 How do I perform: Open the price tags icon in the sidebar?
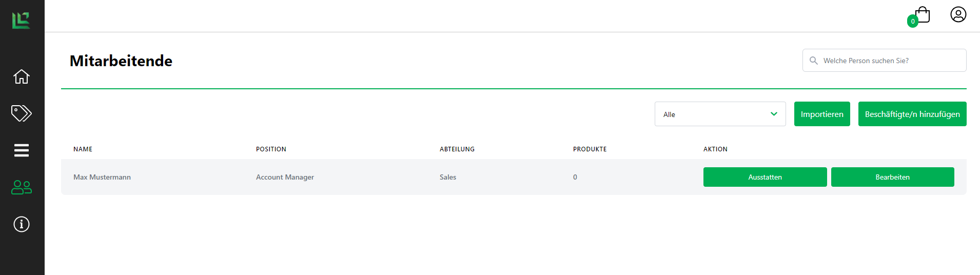point(22,113)
